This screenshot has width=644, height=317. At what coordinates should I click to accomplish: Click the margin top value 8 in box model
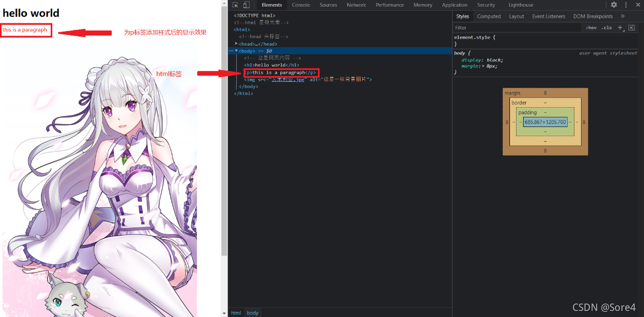click(x=545, y=93)
